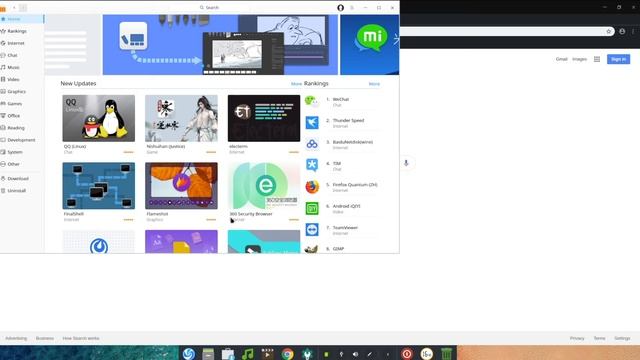Screen dimensions: 640x360
Task: Open the store main menu icon beside avatar
Action: click(352, 8)
